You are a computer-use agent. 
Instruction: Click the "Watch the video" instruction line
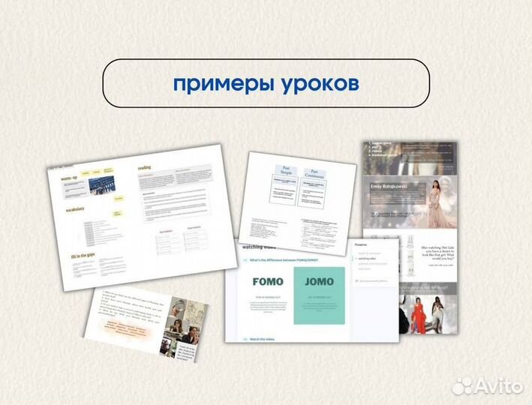coord(262,339)
